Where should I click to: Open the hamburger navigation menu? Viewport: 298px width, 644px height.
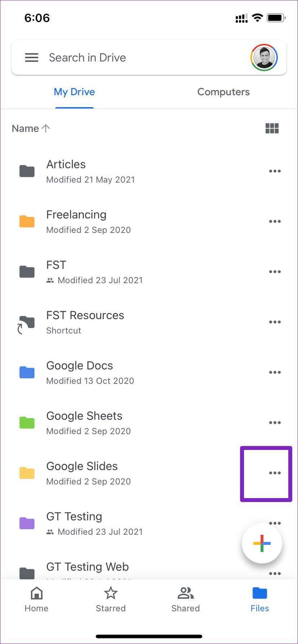coord(32,57)
